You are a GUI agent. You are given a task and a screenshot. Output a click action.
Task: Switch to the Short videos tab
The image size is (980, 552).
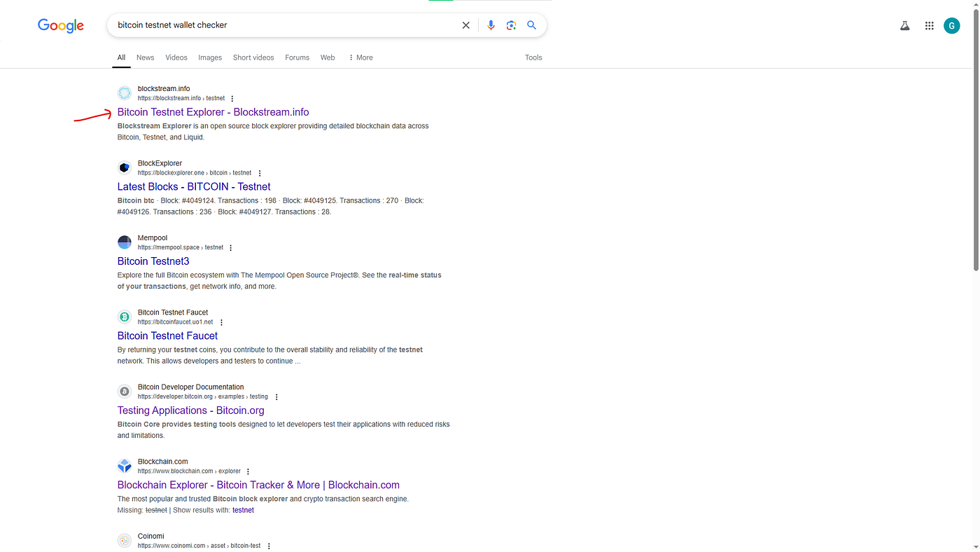click(x=253, y=57)
